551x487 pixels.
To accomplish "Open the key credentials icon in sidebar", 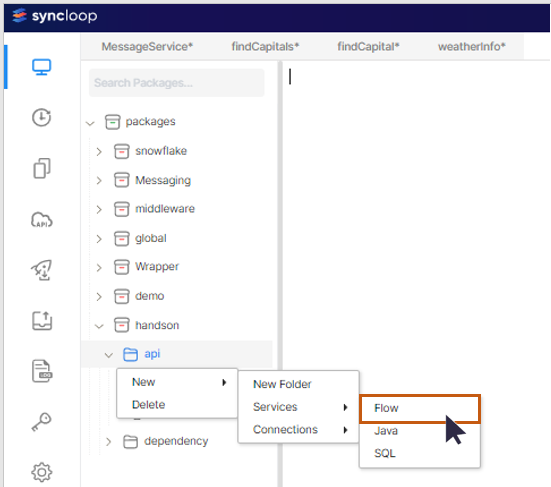I will click(x=41, y=422).
